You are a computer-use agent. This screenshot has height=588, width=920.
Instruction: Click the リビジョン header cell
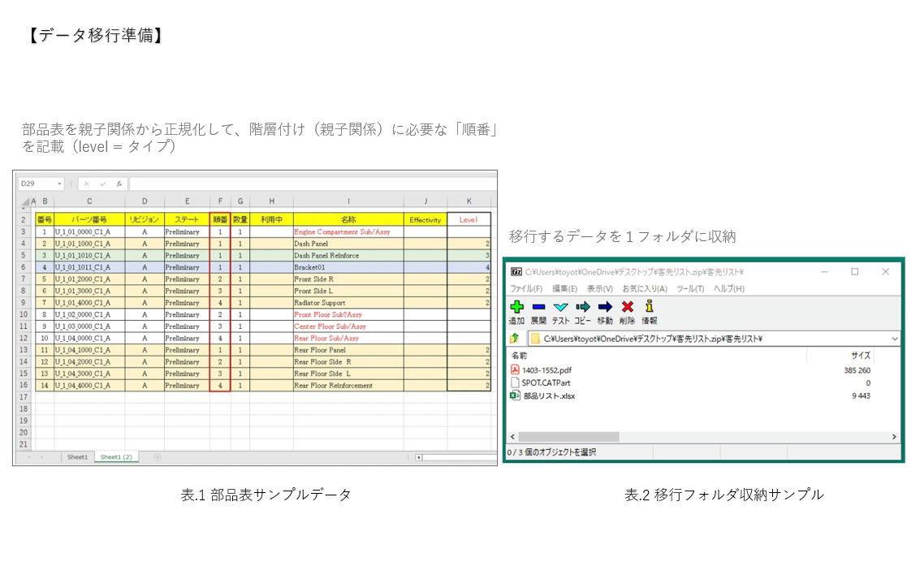click(145, 219)
